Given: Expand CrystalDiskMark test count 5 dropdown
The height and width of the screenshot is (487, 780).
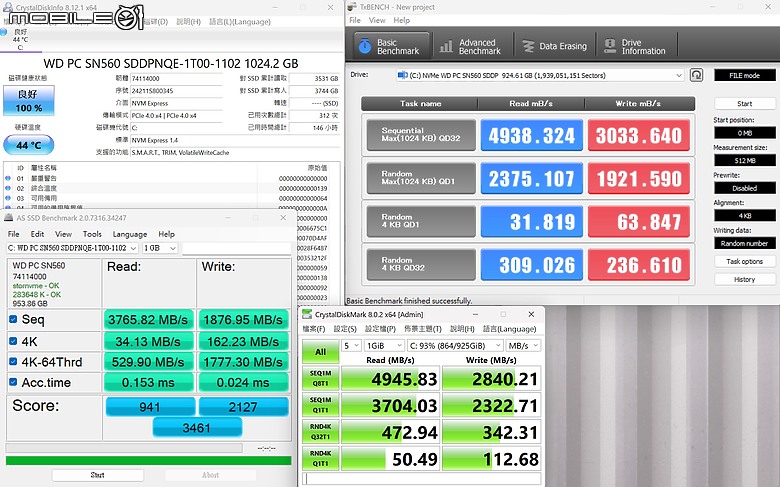Looking at the screenshot, I should coord(352,345).
